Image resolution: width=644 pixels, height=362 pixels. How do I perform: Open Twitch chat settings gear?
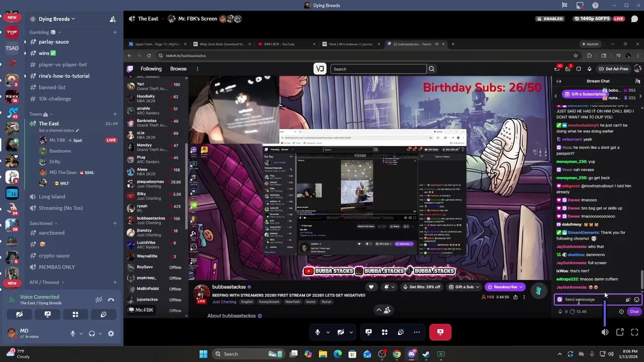coord(621,312)
